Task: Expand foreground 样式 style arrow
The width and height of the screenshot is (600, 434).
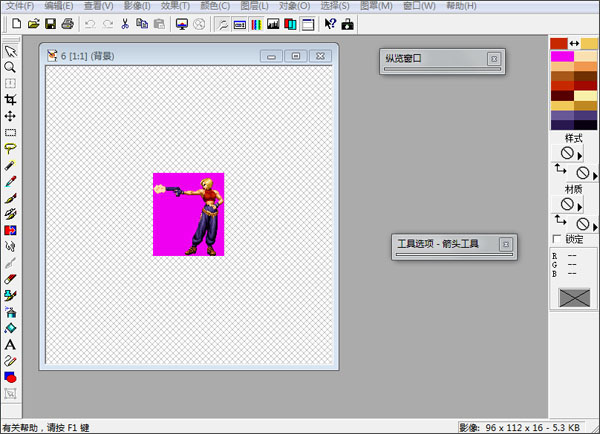Action: point(580,156)
